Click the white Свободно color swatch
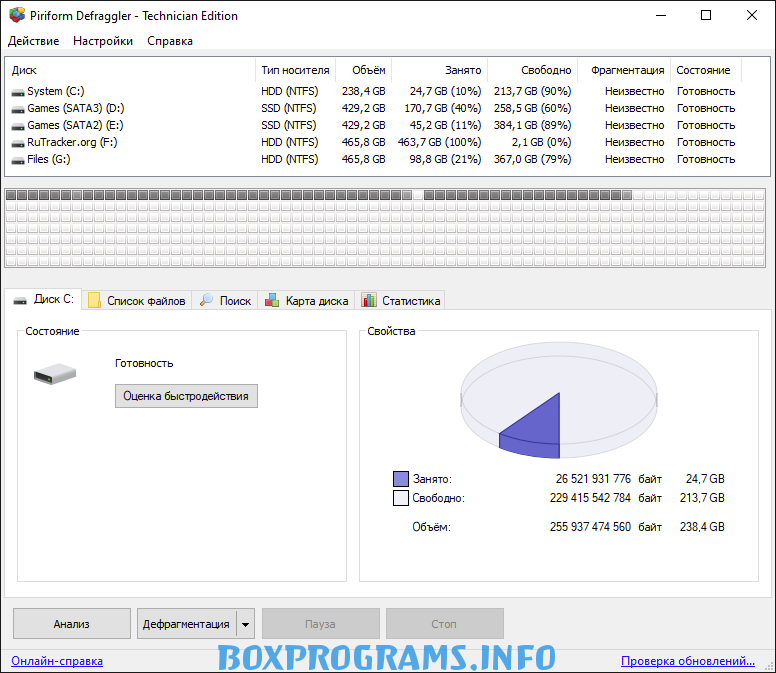 (x=401, y=498)
